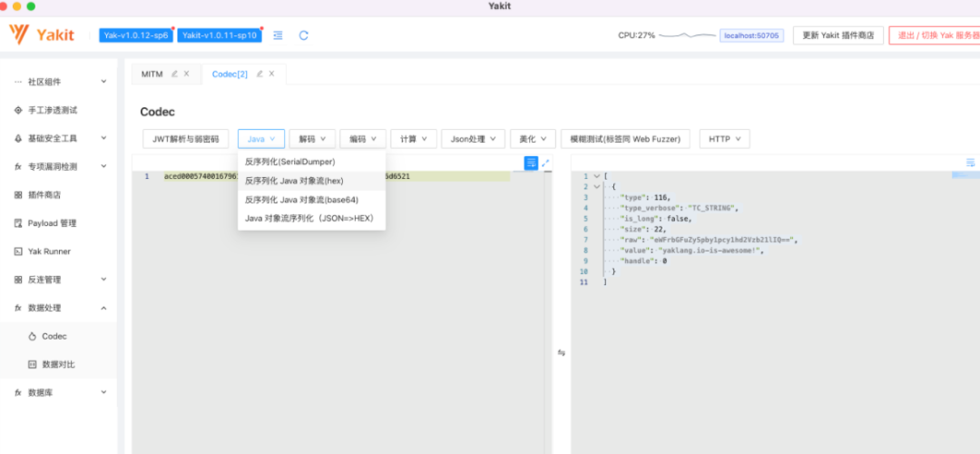Click the 反连管理 grid icon
The image size is (980, 454).
point(18,280)
